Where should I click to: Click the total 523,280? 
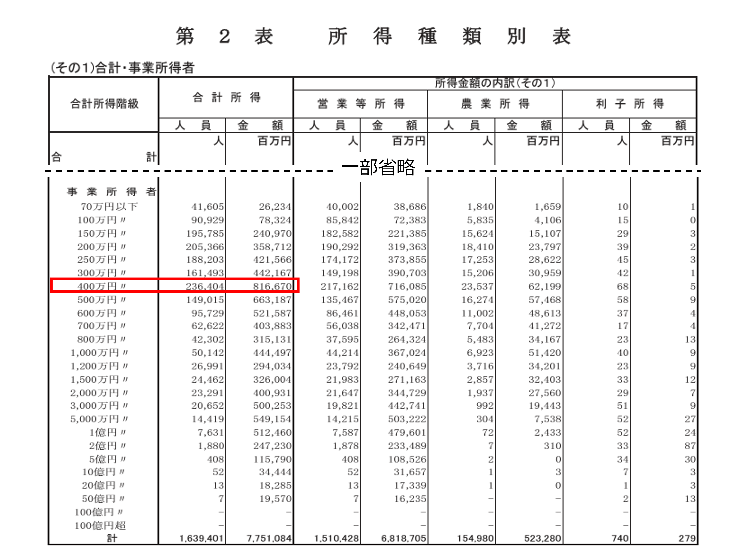tap(543, 538)
